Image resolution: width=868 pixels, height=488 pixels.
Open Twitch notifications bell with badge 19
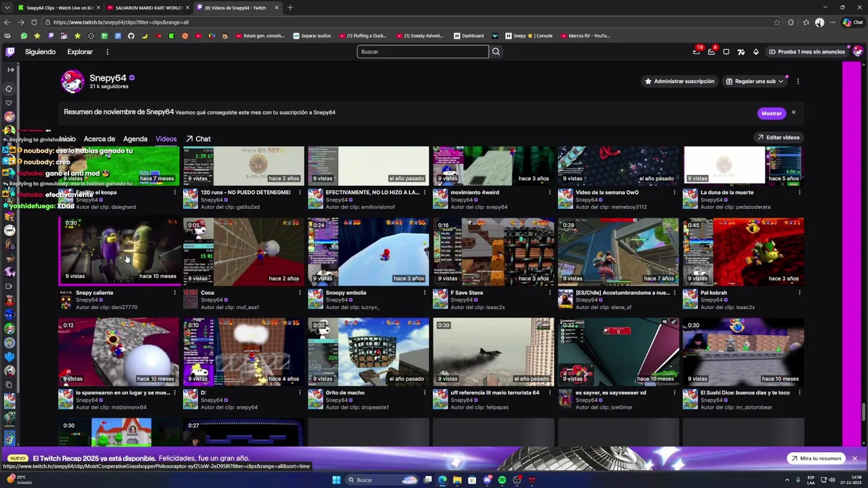click(696, 52)
